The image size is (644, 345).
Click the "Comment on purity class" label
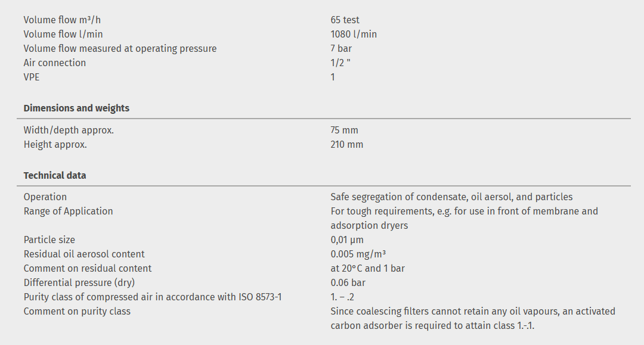[77, 311]
